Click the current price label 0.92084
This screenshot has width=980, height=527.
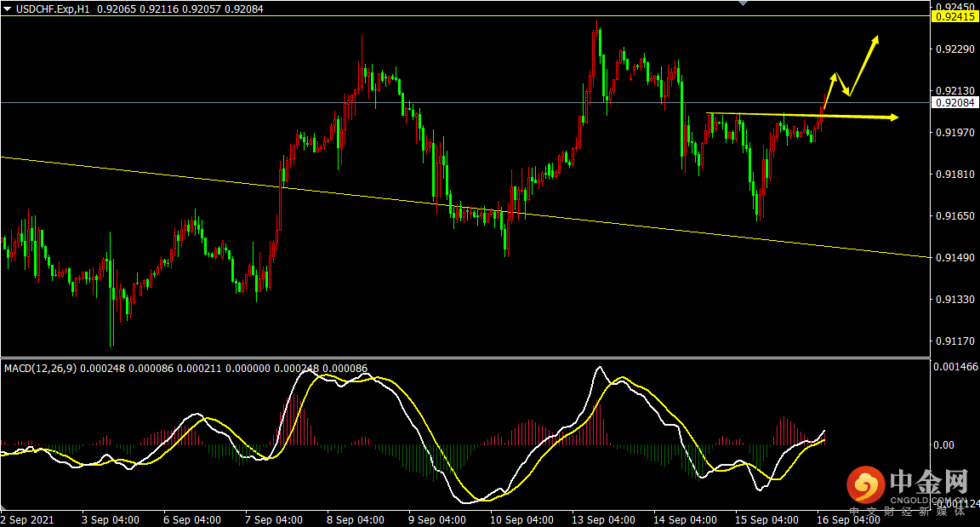[954, 103]
